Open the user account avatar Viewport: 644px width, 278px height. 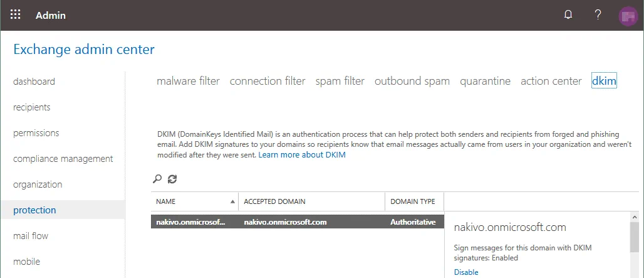coord(627,16)
